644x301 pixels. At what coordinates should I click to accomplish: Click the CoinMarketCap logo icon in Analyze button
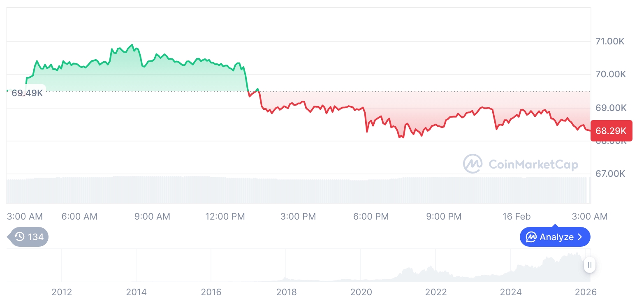[532, 237]
